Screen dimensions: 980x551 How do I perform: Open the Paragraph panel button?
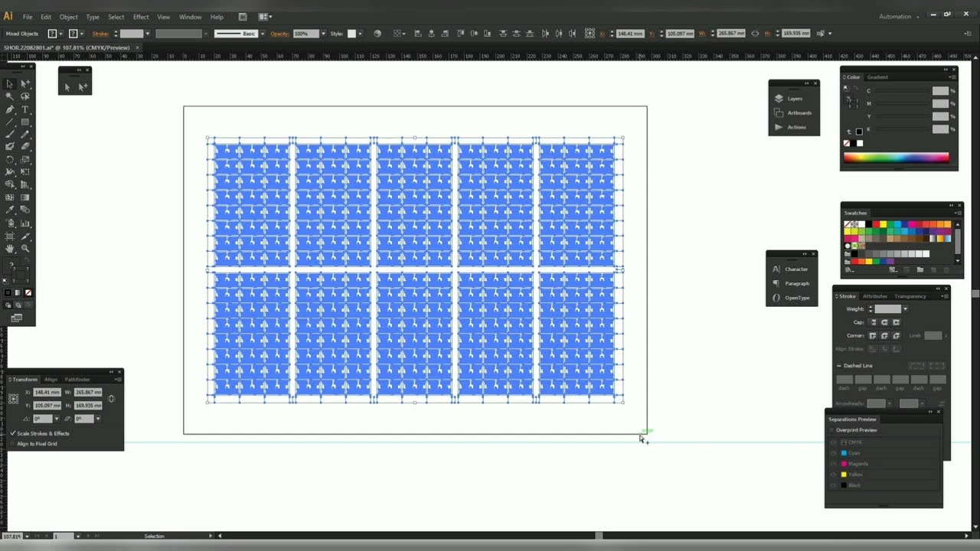pyautogui.click(x=792, y=284)
